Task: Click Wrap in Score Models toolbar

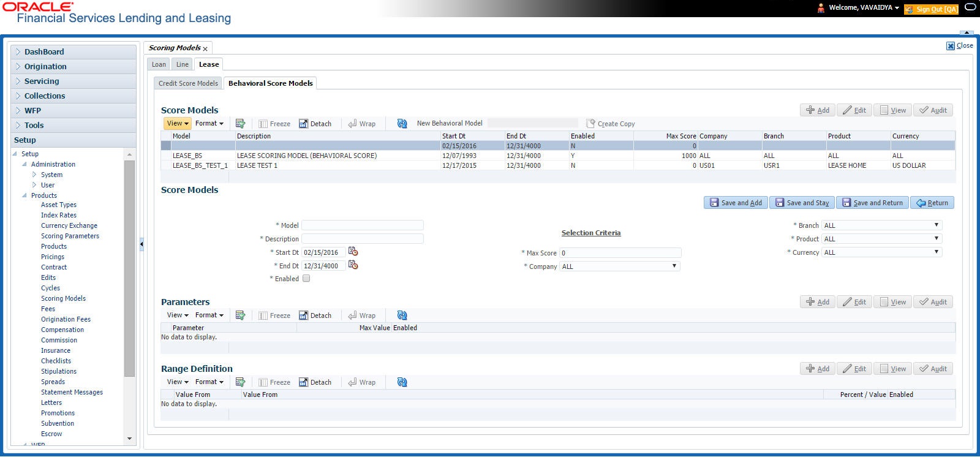Action: point(361,124)
